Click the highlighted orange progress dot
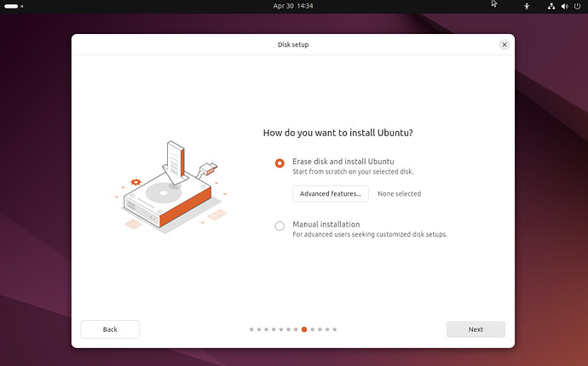This screenshot has width=588, height=366. click(x=303, y=329)
